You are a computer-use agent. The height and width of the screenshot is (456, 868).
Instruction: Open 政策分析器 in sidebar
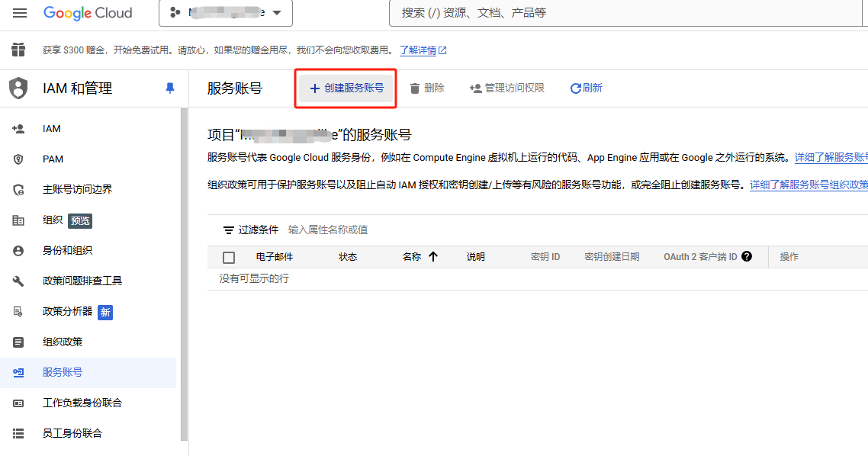point(88,312)
